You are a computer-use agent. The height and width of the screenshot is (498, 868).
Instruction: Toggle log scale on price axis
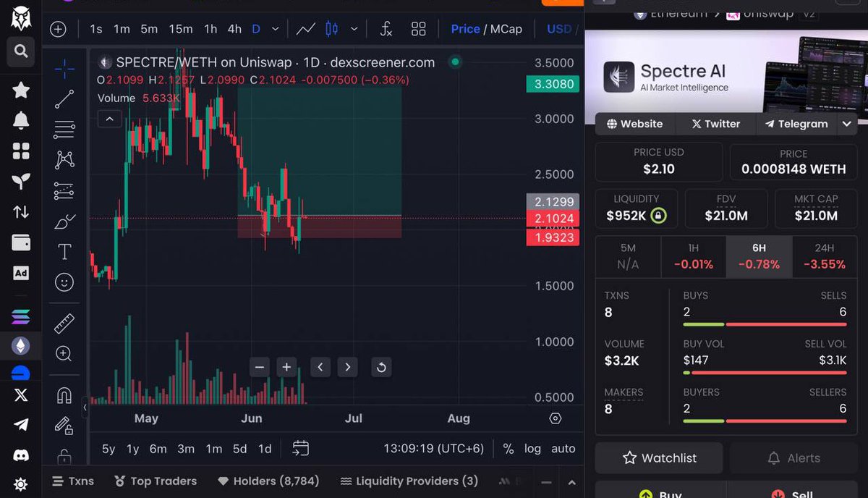pos(532,449)
